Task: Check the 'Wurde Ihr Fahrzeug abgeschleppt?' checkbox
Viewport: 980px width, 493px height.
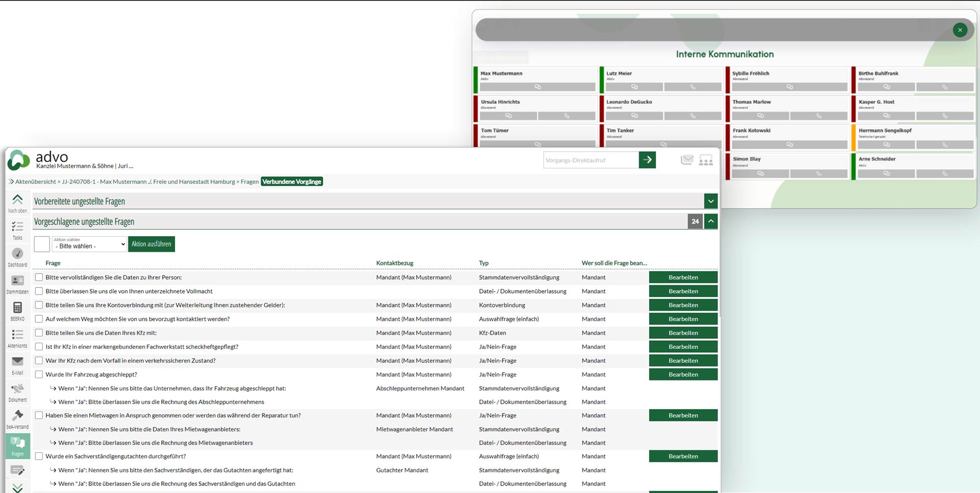Action: (x=39, y=374)
